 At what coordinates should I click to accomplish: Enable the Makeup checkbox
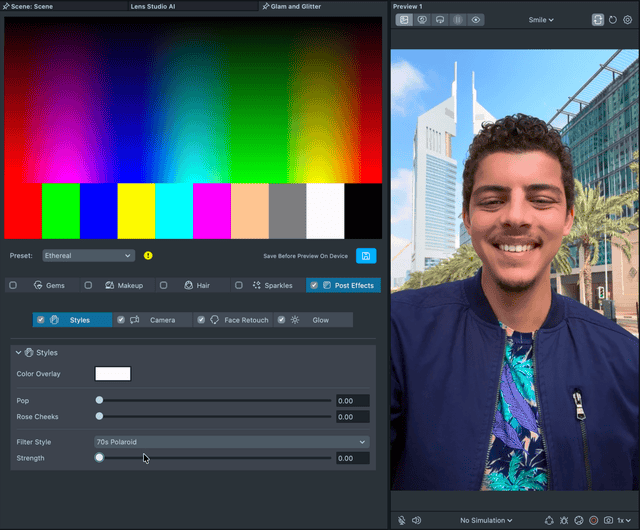tap(88, 285)
